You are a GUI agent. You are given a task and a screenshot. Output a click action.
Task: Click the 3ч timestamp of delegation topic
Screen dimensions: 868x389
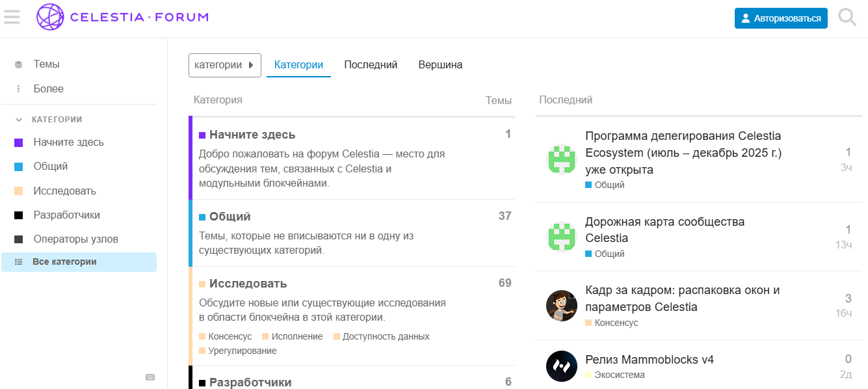click(846, 167)
